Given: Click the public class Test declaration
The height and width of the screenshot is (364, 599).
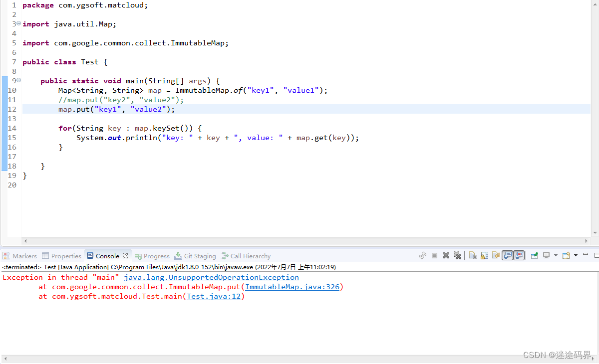Looking at the screenshot, I should pyautogui.click(x=65, y=62).
